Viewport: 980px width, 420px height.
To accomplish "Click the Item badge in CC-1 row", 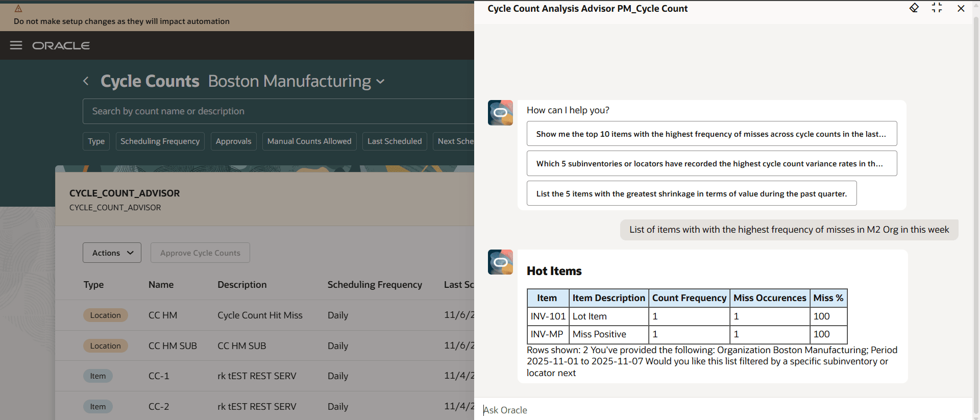I will coord(98,376).
